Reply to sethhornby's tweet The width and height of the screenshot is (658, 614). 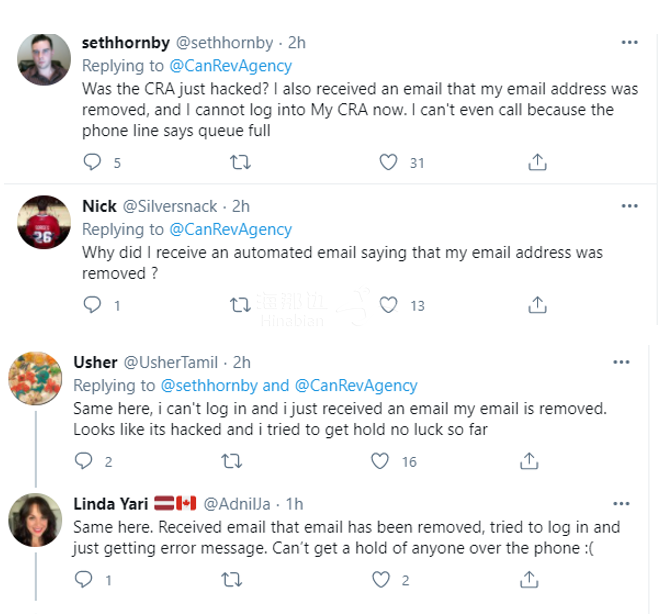click(93, 162)
